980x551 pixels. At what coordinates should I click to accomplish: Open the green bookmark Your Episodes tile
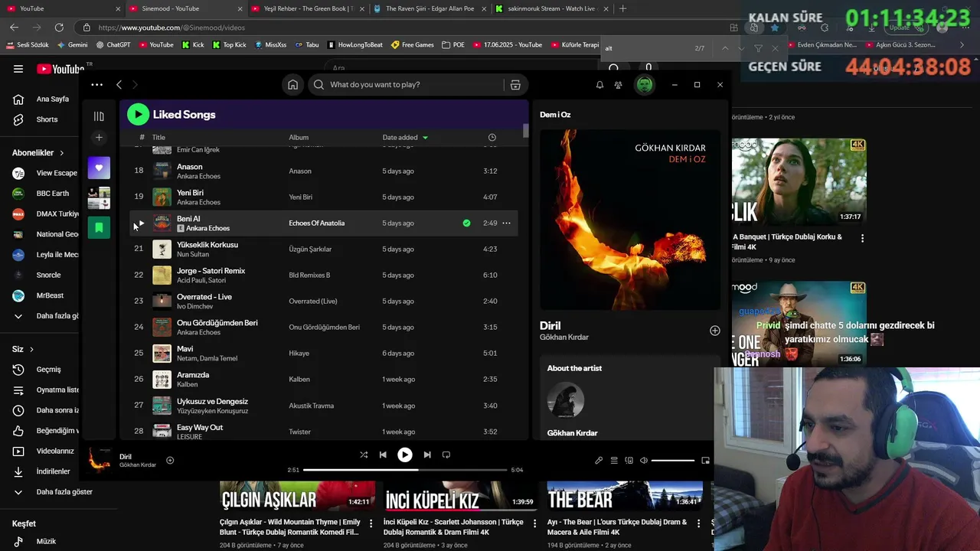[99, 227]
